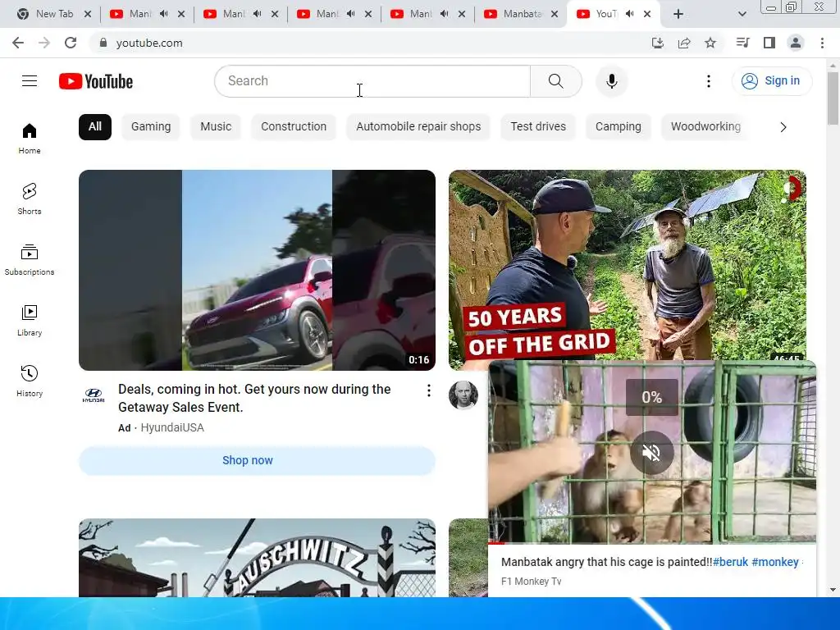Close the New Tab tab
840x630 pixels.
point(88,14)
